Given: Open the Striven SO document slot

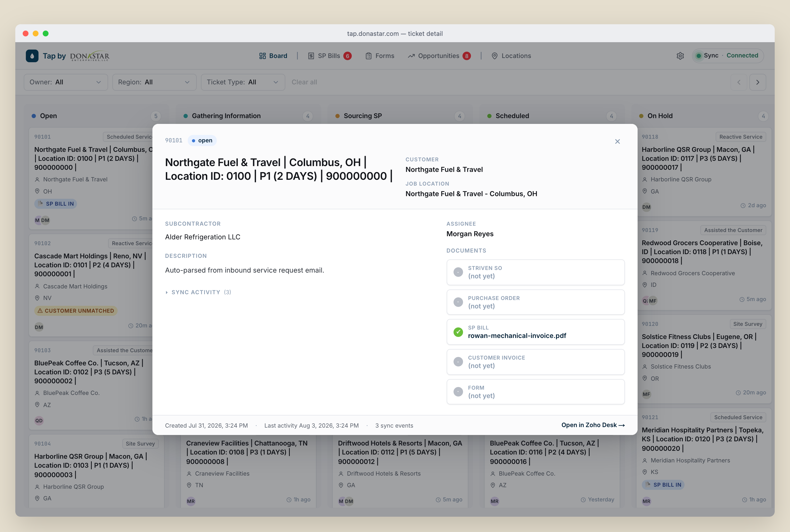Looking at the screenshot, I should pos(536,272).
